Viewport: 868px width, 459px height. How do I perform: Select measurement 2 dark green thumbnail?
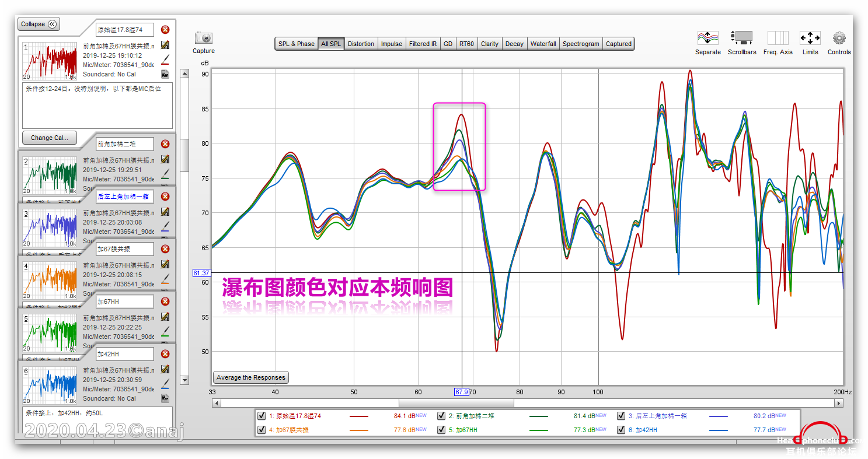pyautogui.click(x=50, y=175)
